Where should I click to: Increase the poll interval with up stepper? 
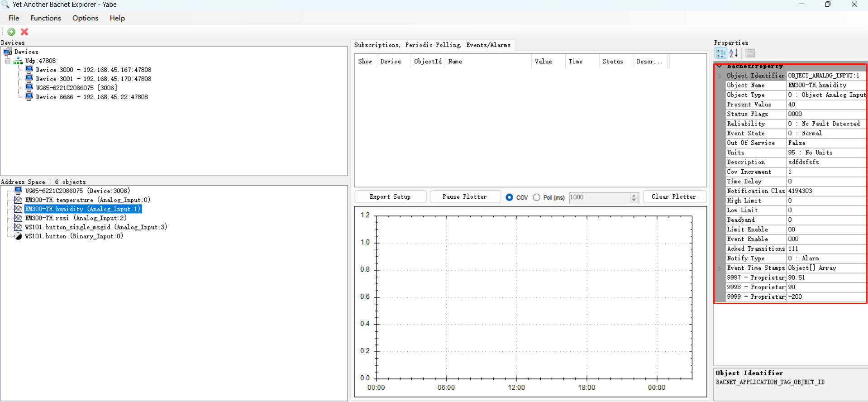pyautogui.click(x=634, y=195)
